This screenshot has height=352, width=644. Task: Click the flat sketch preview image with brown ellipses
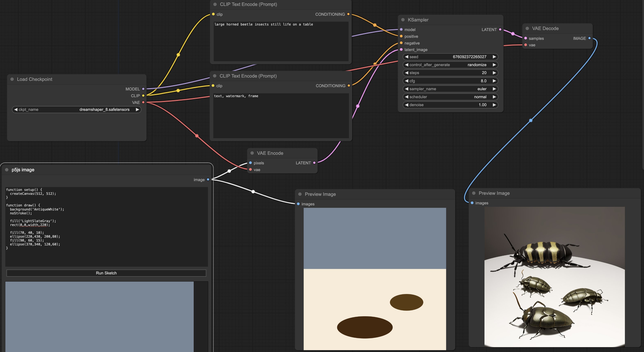tap(375, 279)
